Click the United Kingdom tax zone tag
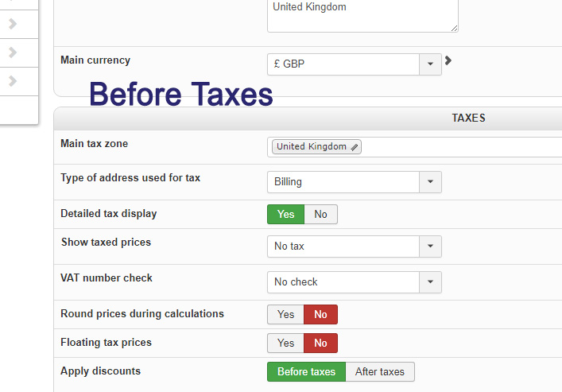562x392 pixels. (x=312, y=147)
